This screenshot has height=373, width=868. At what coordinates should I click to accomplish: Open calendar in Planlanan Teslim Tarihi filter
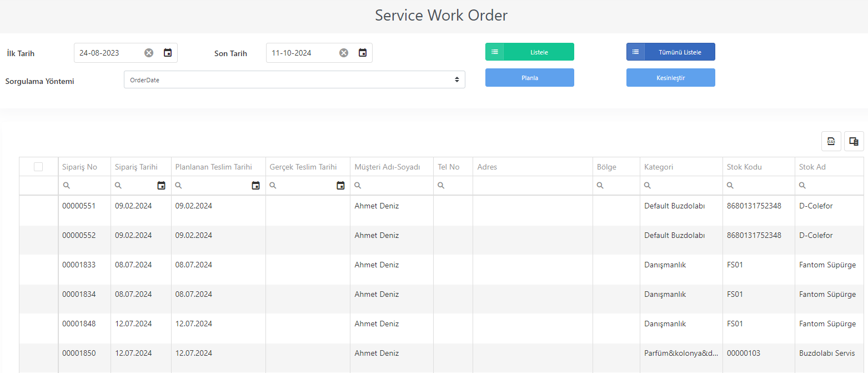tap(255, 186)
